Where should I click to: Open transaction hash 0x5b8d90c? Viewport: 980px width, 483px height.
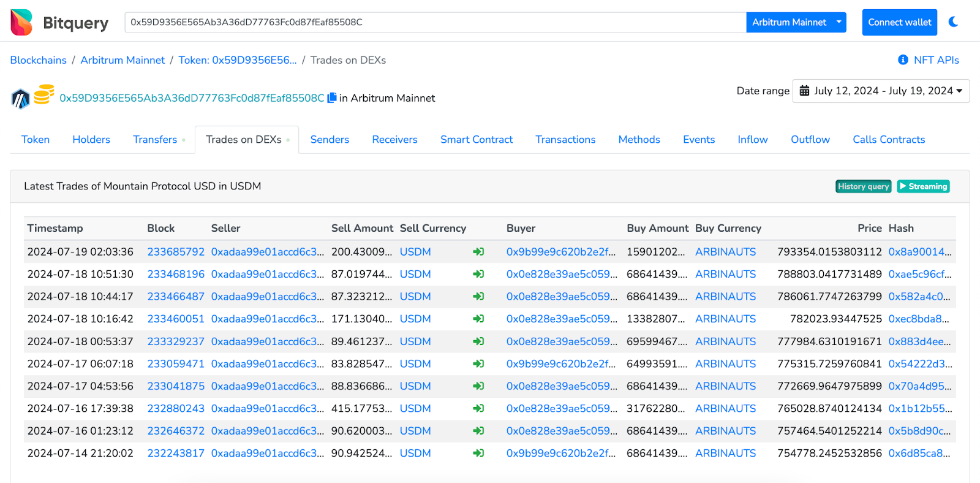[920, 431]
